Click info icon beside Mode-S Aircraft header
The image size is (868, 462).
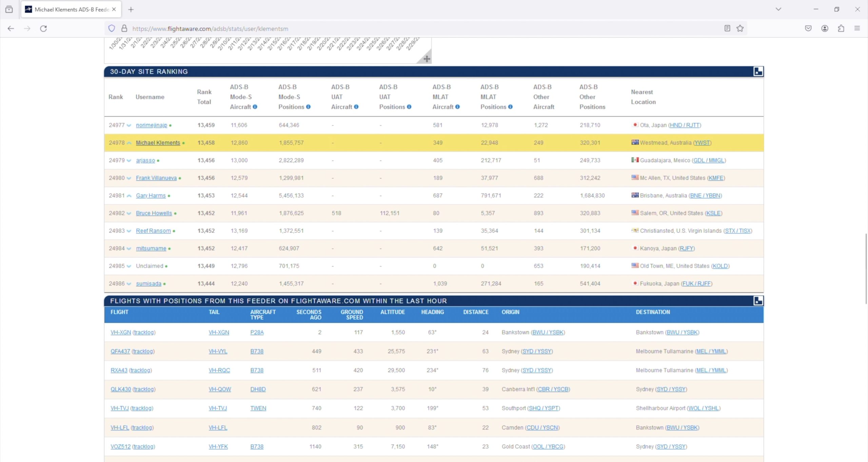(255, 107)
